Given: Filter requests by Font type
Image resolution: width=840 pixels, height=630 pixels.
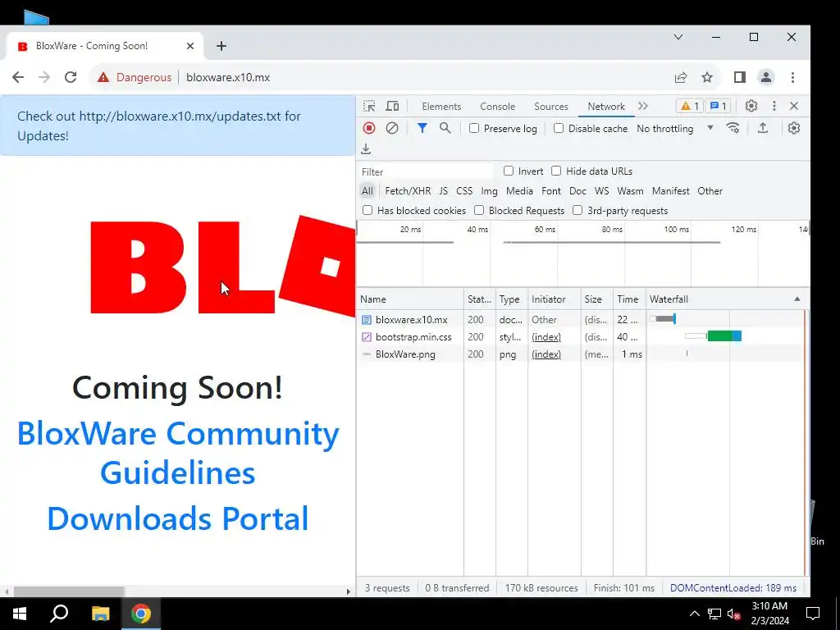Looking at the screenshot, I should 550,190.
